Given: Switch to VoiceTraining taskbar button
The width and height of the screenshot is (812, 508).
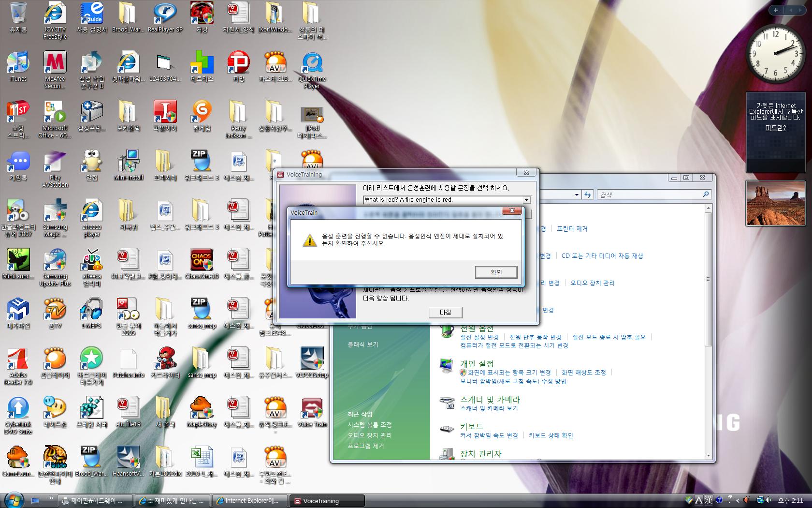Looking at the screenshot, I should click(327, 501).
